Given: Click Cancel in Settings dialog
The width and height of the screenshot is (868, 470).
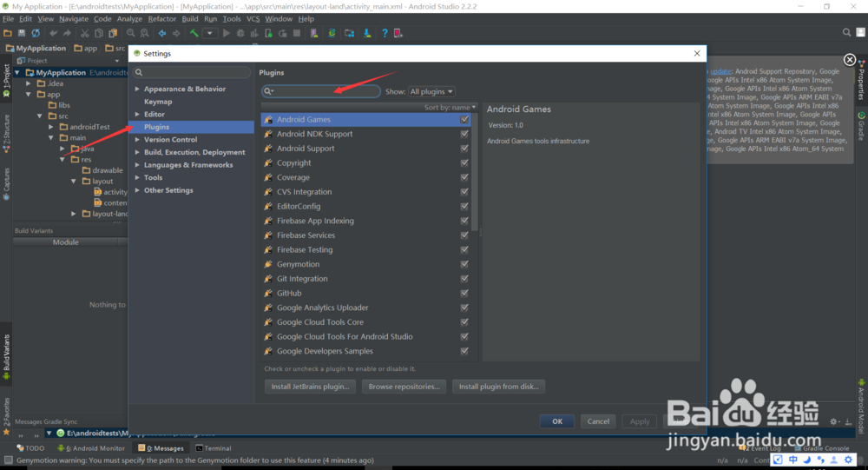Looking at the screenshot, I should [598, 421].
